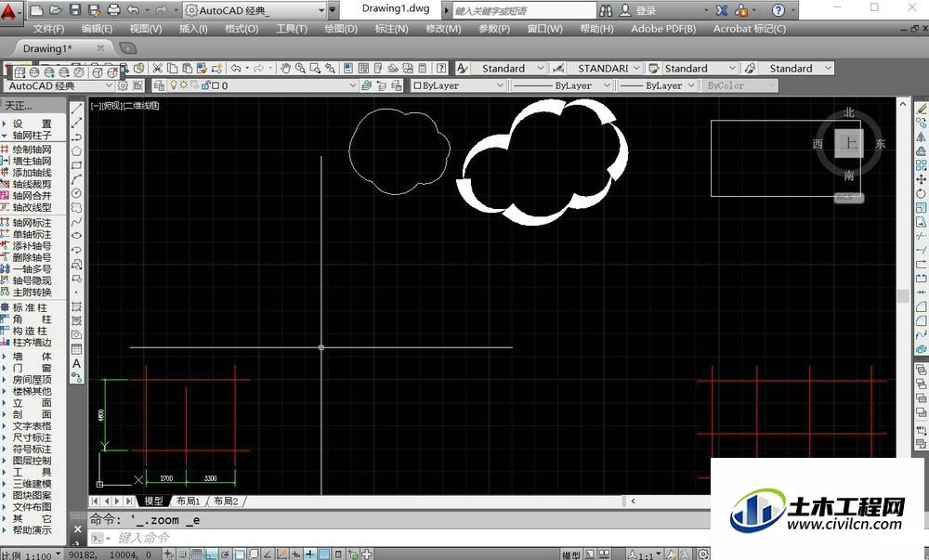Viewport: 929px width, 560px height.
Task: Select the Polygon draw tool
Action: (x=76, y=151)
